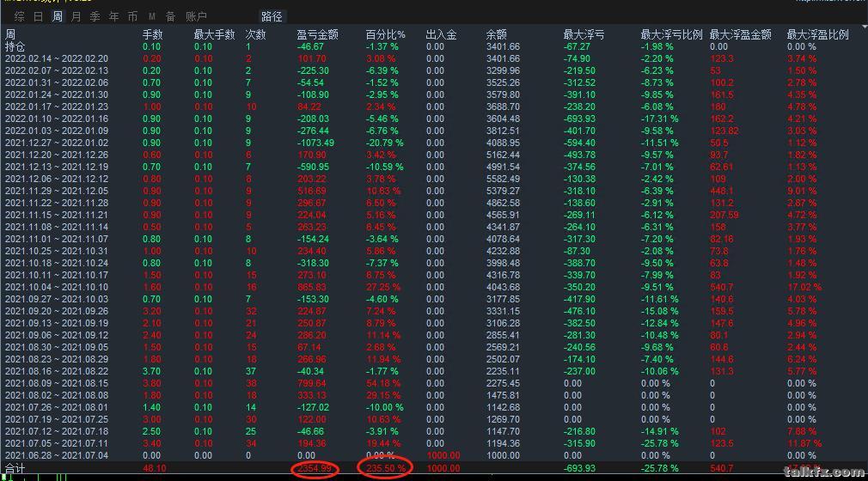
Task: Click the 最大浮盈金额 column header
Action: pyautogui.click(x=740, y=34)
